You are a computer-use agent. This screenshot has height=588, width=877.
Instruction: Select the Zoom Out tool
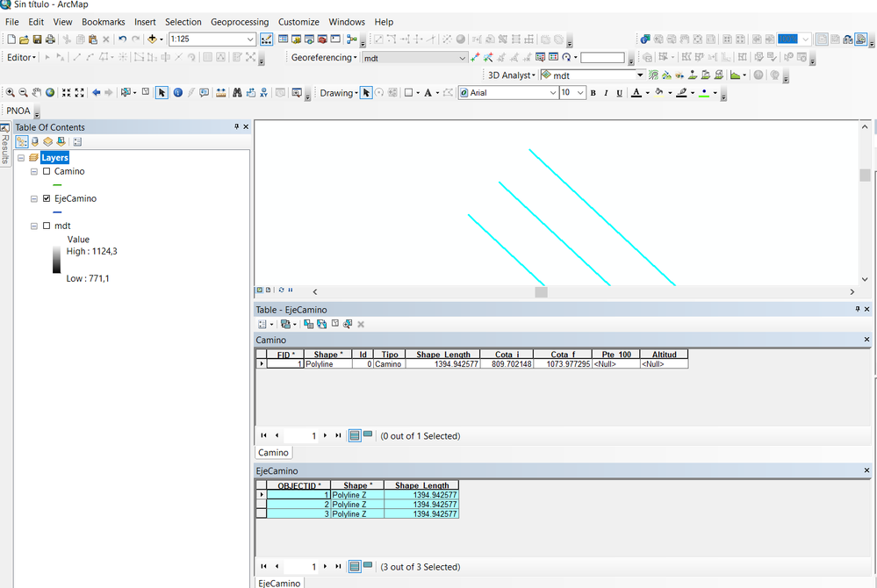(24, 93)
